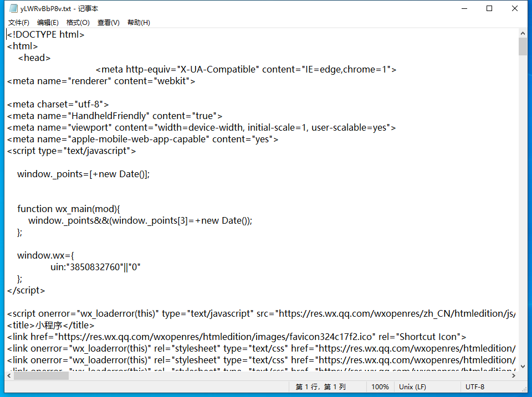Click the vertical scrollbar down arrow
Screen dimensions: 532x397
[x=523, y=367]
